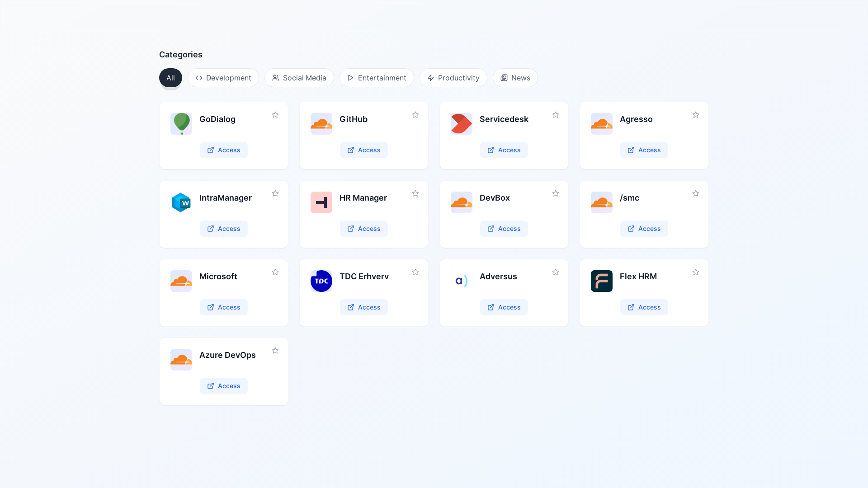Click Access on TDC Erhverv card
The width and height of the screenshot is (868, 488).
pos(364,307)
